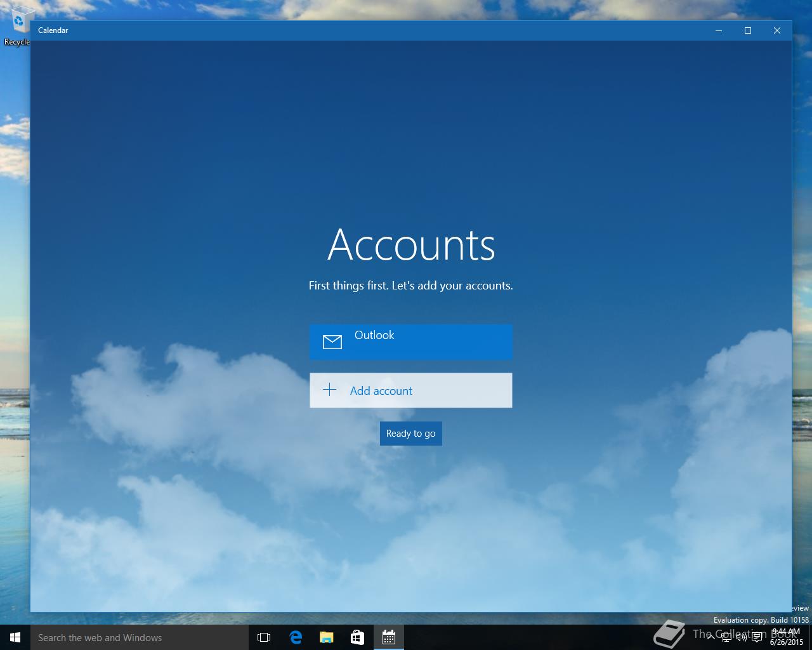Viewport: 812px width, 650px height.
Task: Click the Search the web and Windows box
Action: coord(139,637)
